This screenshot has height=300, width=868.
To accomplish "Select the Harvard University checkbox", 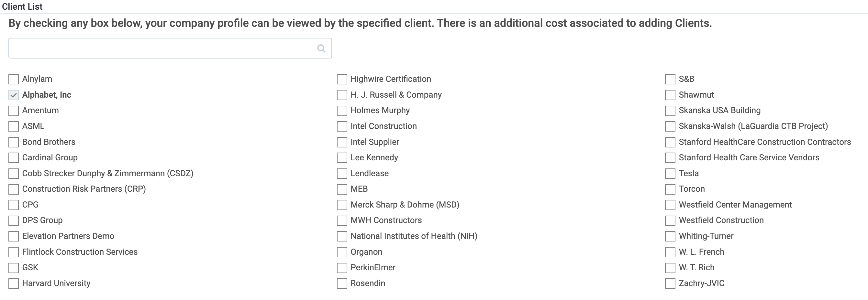I will click(14, 284).
